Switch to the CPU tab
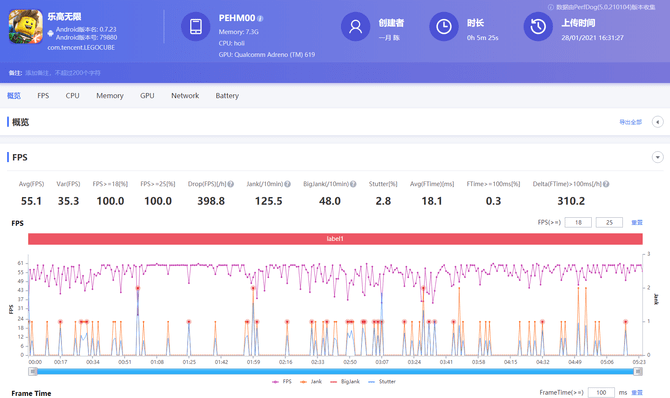 pyautogui.click(x=72, y=95)
